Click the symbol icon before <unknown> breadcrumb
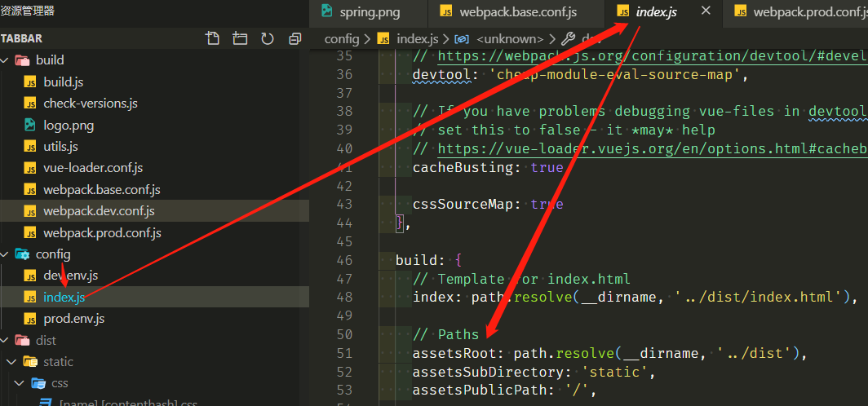The height and width of the screenshot is (406, 868). tap(463, 38)
